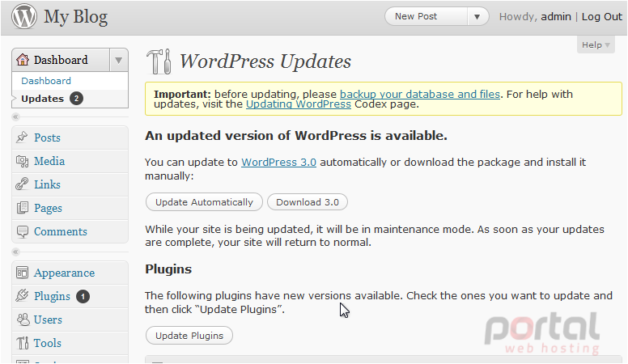Screen dimensions: 628x364
Task: Click the Dashboard home icon
Action: (23, 60)
